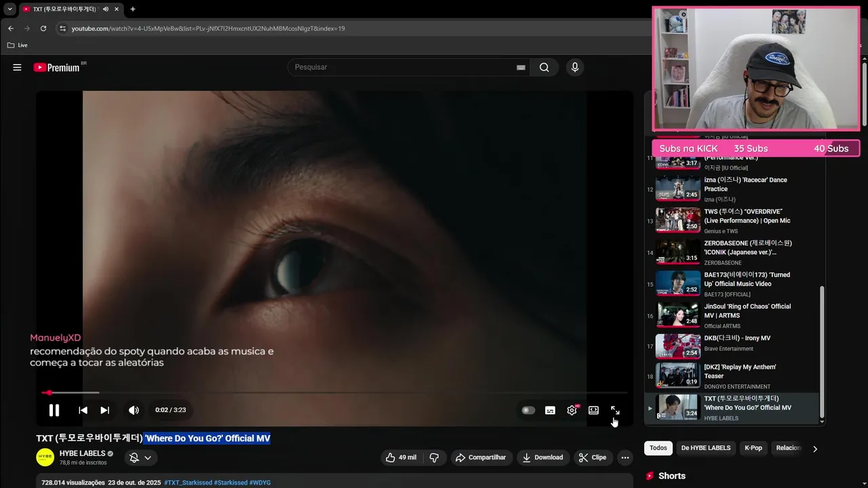Open more actions three-dot menu
The width and height of the screenshot is (868, 488).
pyautogui.click(x=625, y=457)
